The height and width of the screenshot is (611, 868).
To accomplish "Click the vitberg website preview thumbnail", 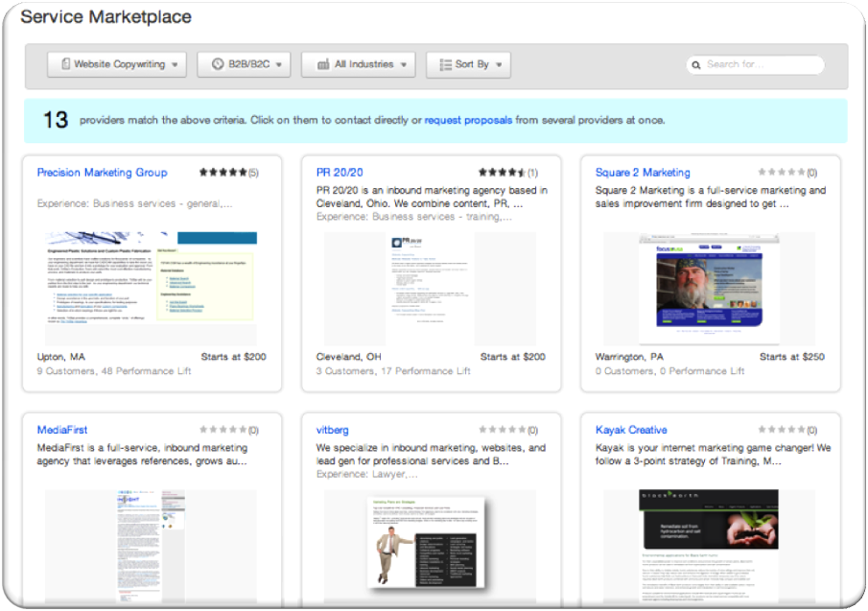I will coord(430,542).
